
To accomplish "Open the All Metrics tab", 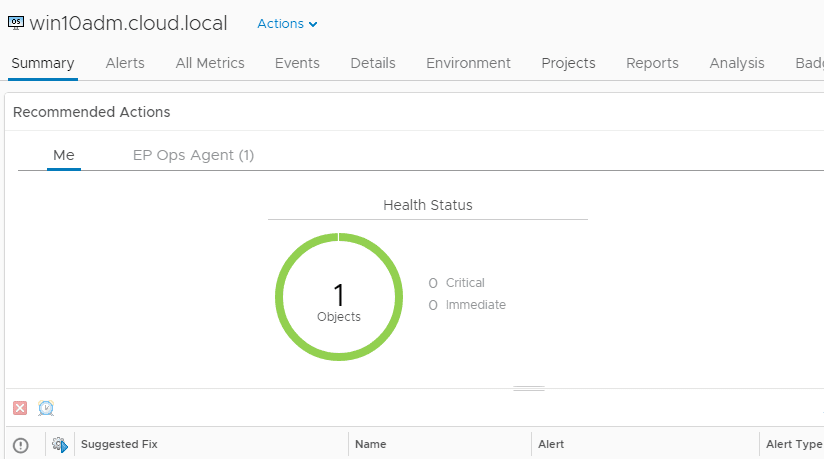I will click(210, 63).
